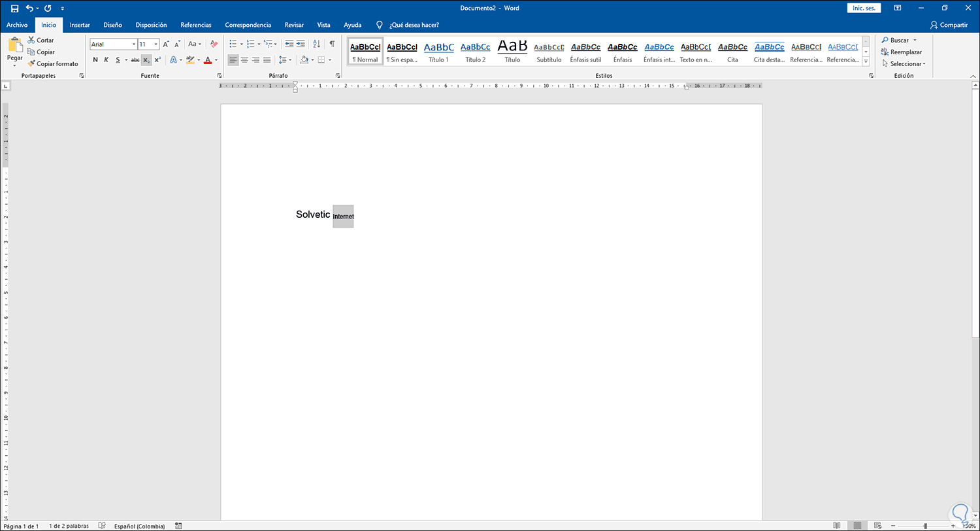980x531 pixels.
Task: Switch to the Diseño tab
Action: pos(112,25)
